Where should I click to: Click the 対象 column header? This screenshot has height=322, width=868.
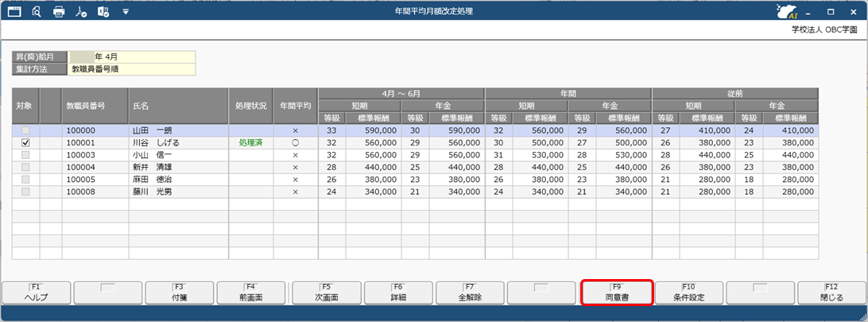[25, 106]
